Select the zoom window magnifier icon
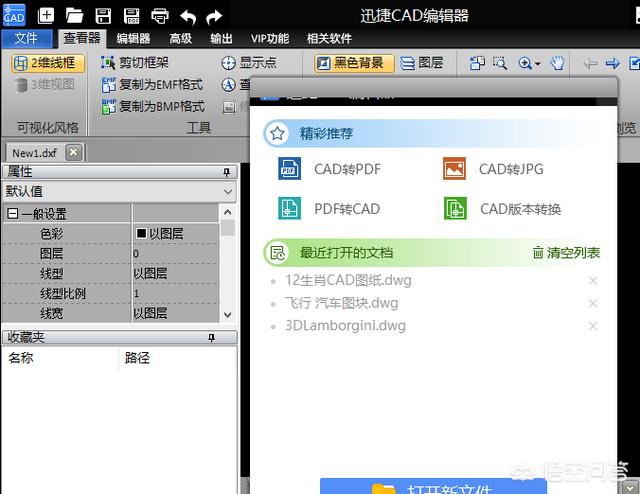Image resolution: width=640 pixels, height=494 pixels. [500, 63]
